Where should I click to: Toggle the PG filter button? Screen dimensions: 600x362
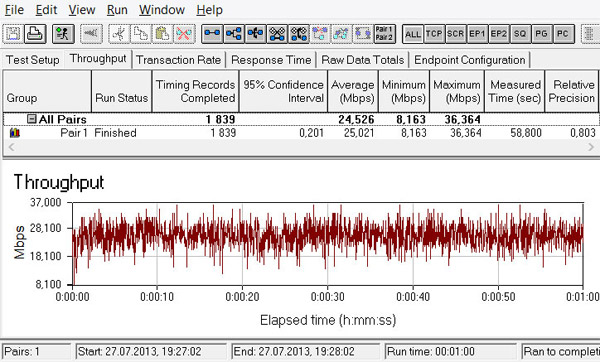(x=541, y=34)
